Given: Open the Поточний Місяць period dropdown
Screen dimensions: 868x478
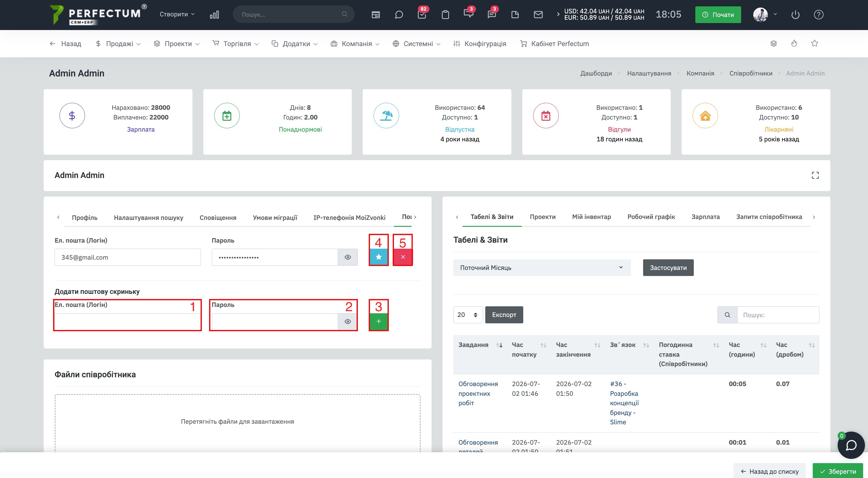Looking at the screenshot, I should pyautogui.click(x=542, y=268).
